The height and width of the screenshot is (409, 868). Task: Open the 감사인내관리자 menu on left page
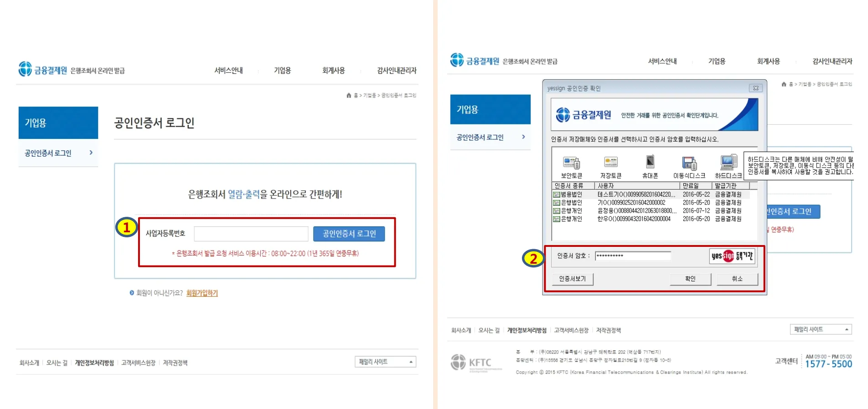click(397, 71)
